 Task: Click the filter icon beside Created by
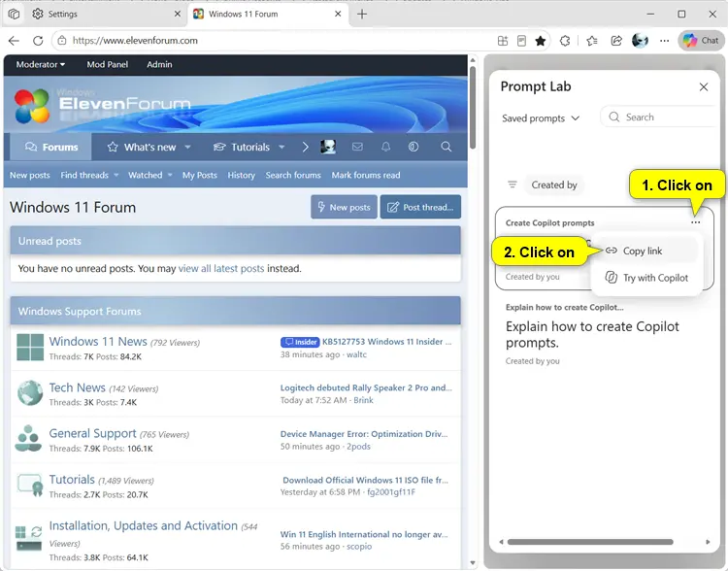(x=513, y=185)
